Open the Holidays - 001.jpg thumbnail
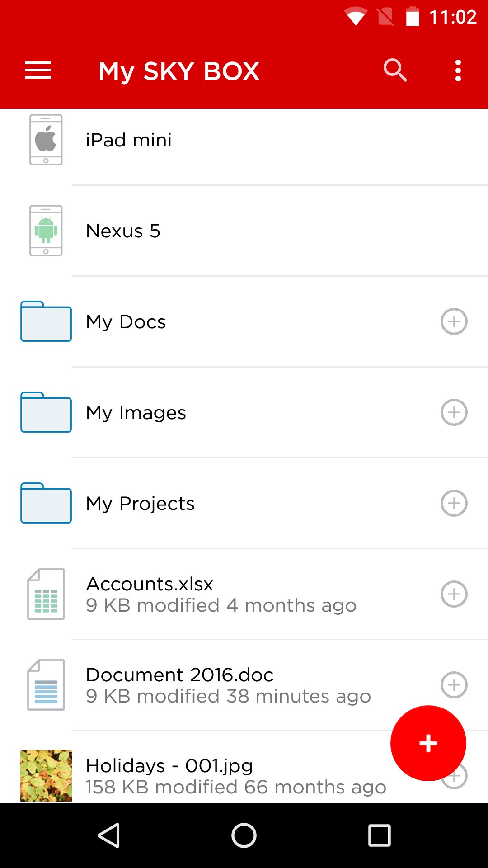This screenshot has height=868, width=488. [46, 776]
